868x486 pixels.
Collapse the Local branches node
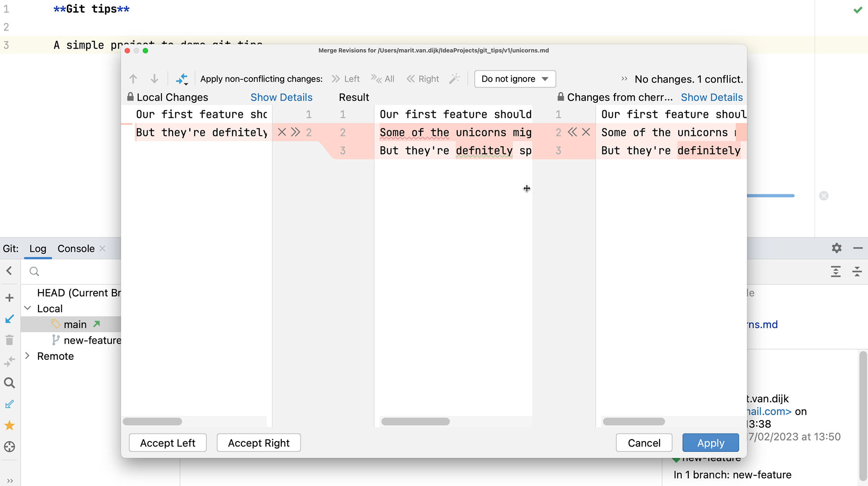(x=27, y=308)
